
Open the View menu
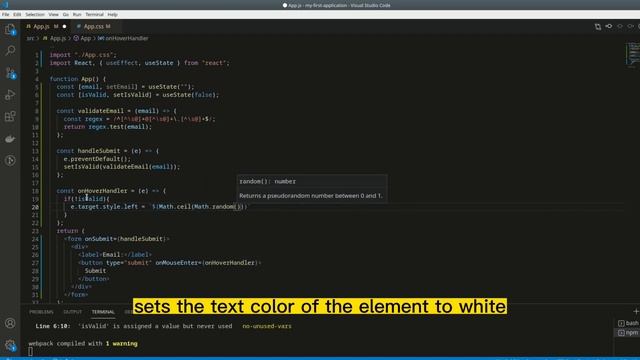53,14
